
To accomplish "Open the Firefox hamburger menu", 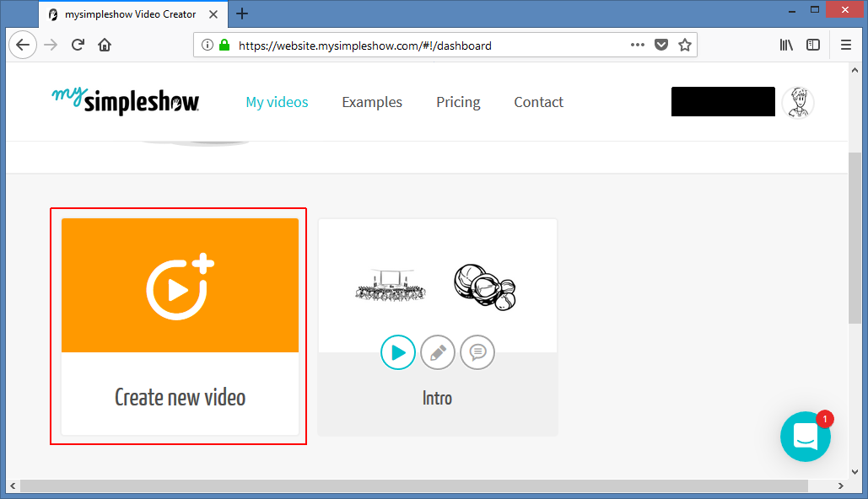I will point(846,46).
